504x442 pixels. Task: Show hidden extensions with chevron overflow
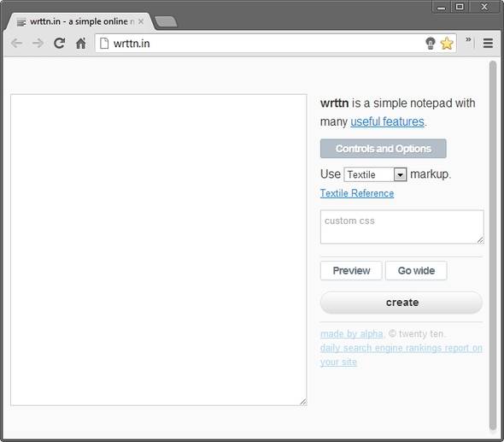[x=468, y=39]
